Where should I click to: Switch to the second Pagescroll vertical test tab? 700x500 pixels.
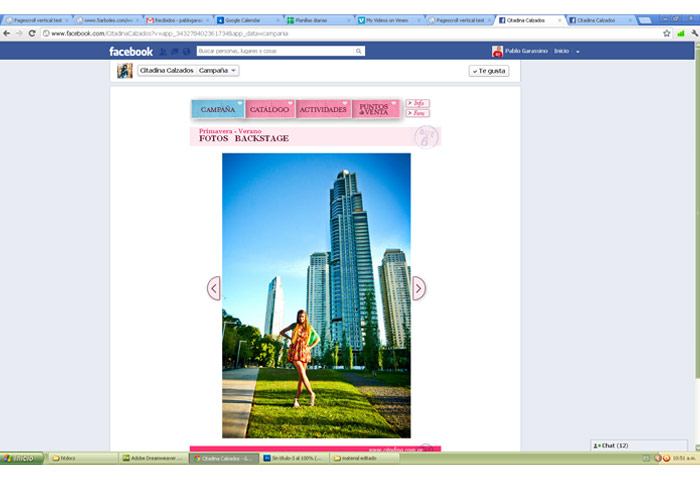(x=460, y=20)
